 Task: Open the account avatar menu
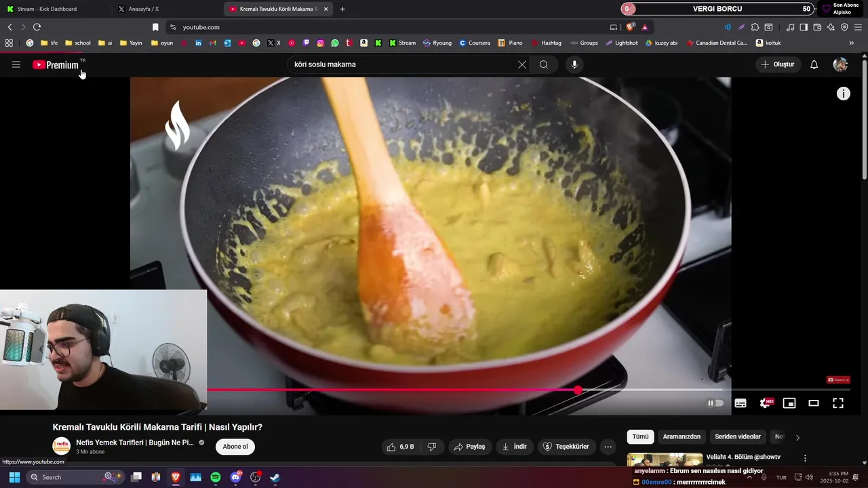tap(840, 64)
